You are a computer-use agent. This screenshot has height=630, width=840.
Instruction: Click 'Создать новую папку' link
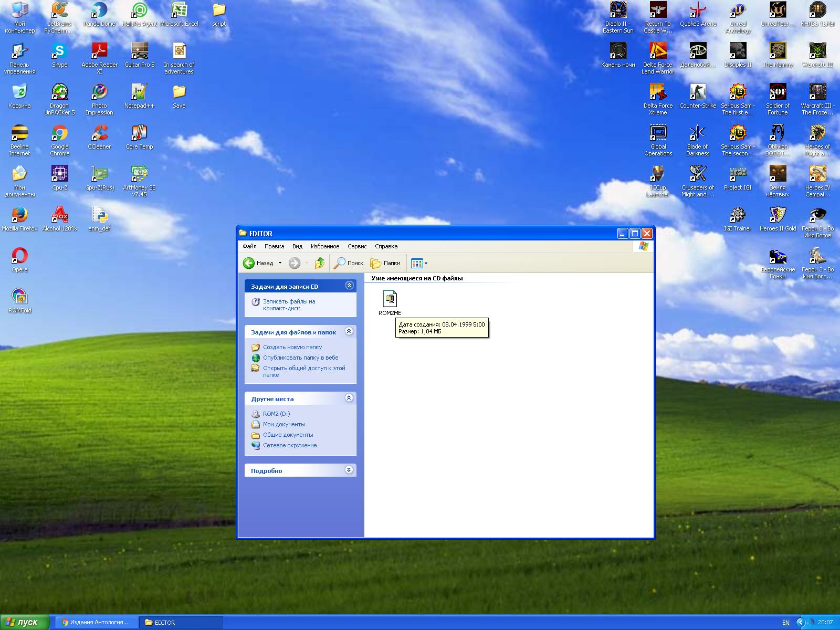292,347
